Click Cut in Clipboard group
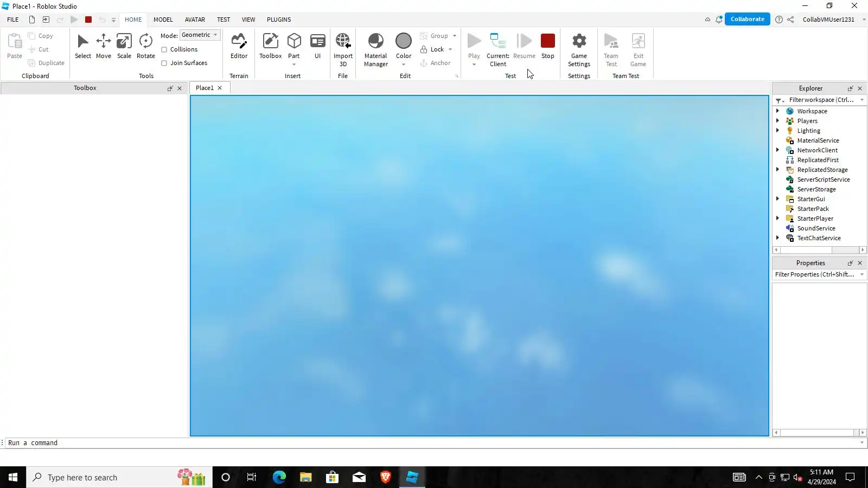The width and height of the screenshot is (868, 488). point(39,49)
